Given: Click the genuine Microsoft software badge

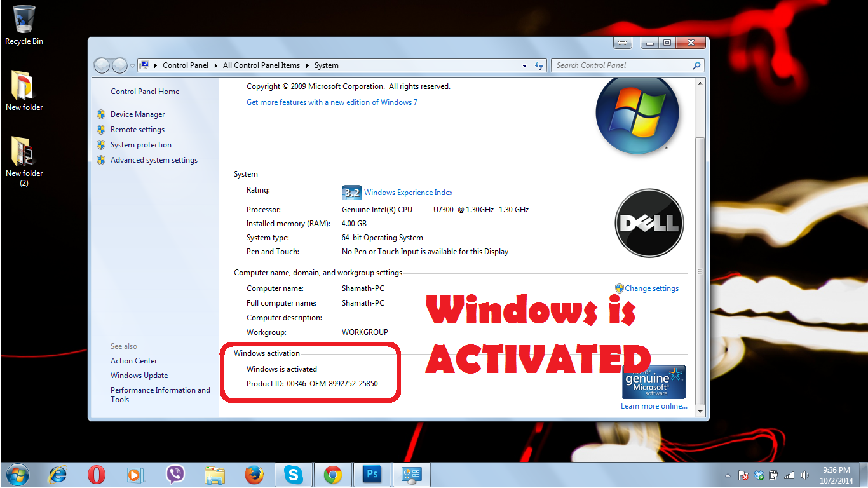Looking at the screenshot, I should pyautogui.click(x=654, y=382).
